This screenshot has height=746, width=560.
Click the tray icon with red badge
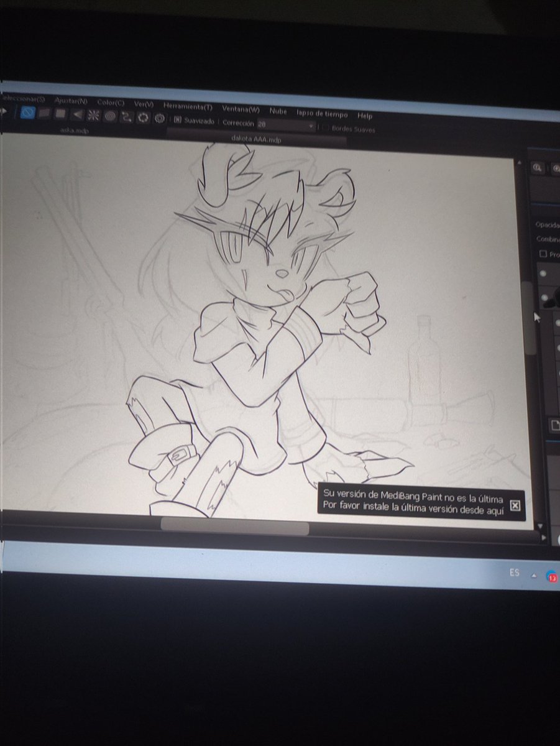point(553,578)
